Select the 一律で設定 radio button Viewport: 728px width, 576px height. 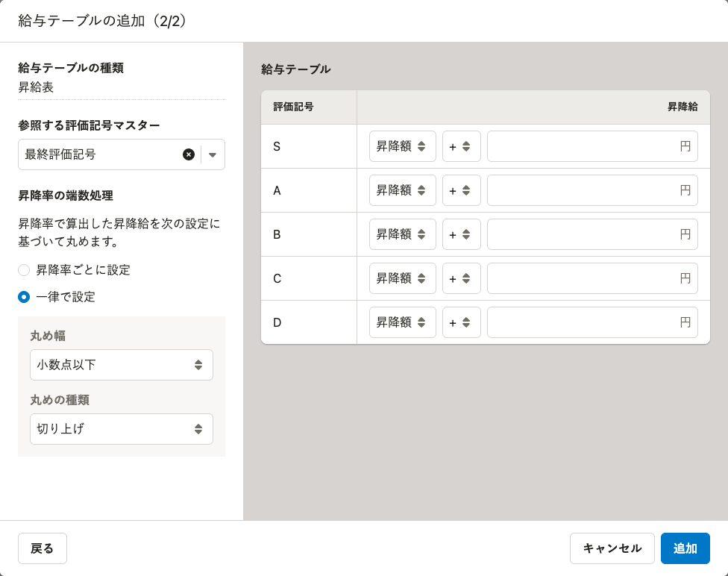(25, 297)
